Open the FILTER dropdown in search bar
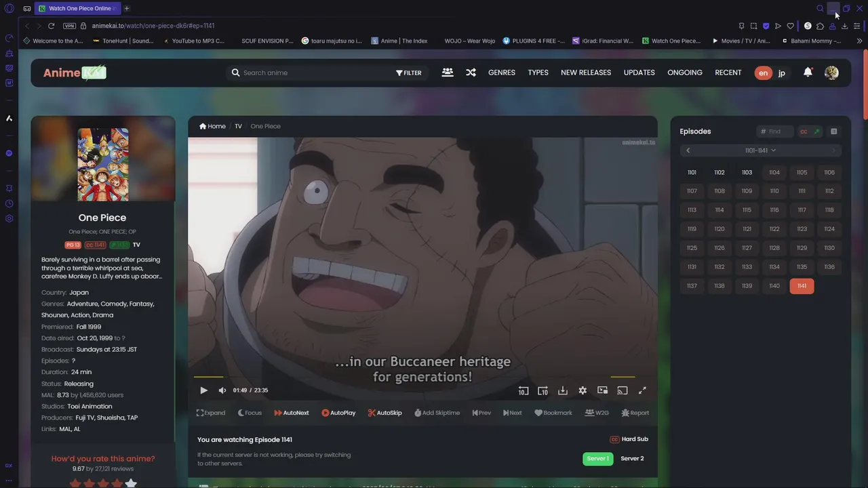 click(409, 73)
